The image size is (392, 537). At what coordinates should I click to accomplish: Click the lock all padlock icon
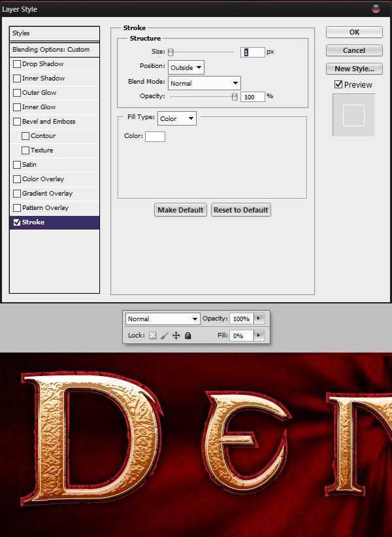click(x=188, y=336)
